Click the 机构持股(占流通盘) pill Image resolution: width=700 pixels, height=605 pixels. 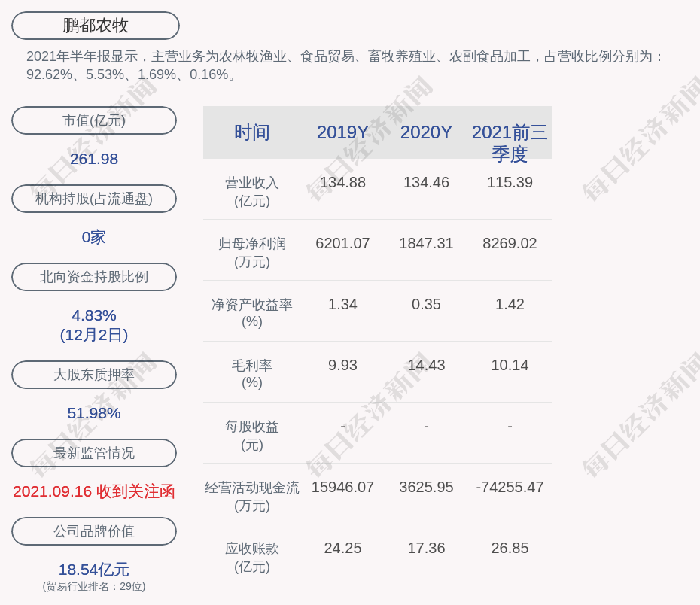click(x=94, y=199)
